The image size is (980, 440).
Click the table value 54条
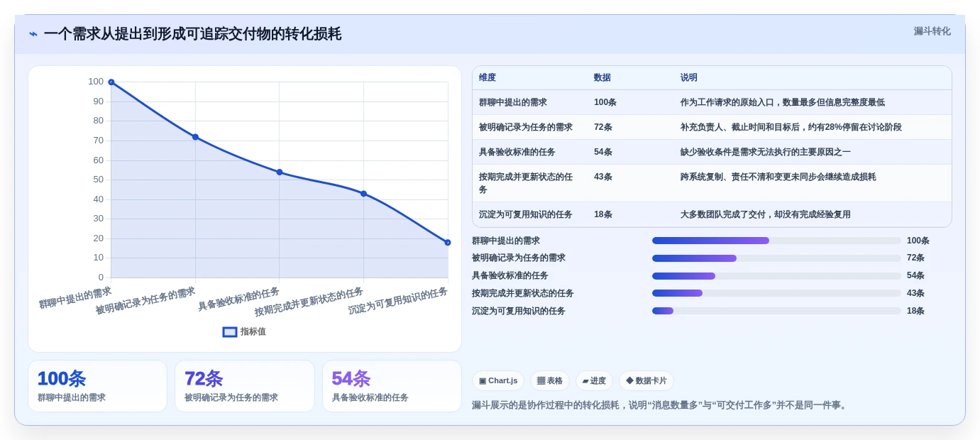(603, 152)
